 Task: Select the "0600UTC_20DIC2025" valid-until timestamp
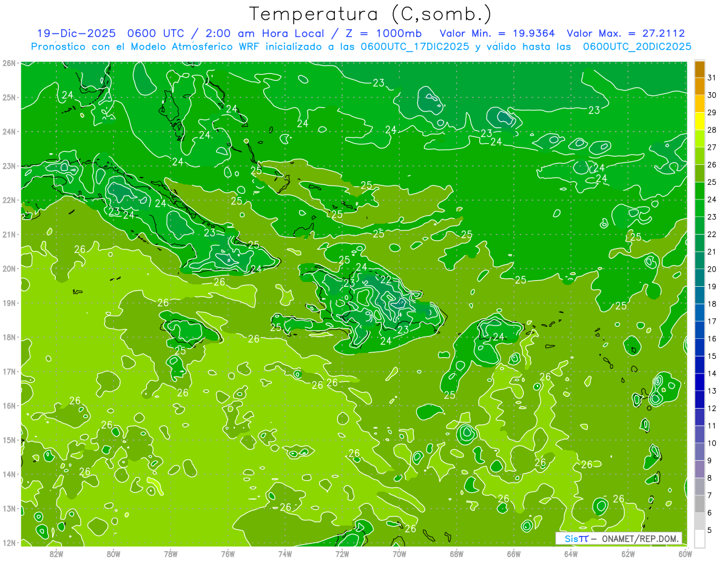[637, 47]
